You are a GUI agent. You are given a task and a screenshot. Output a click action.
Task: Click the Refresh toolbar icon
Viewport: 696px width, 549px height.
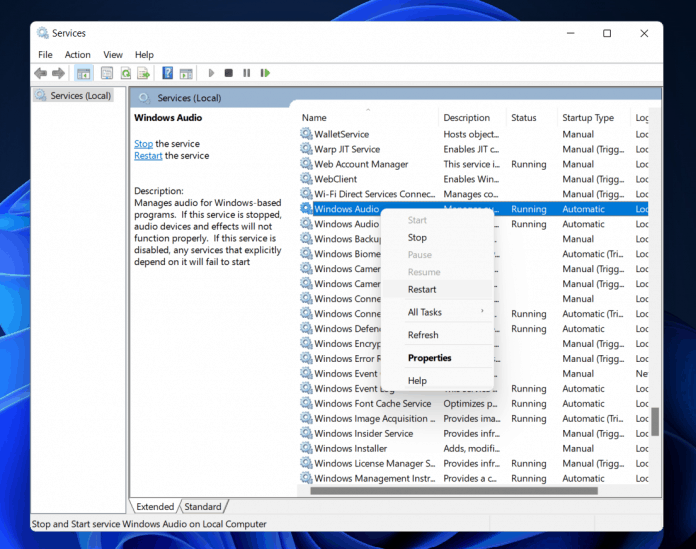tap(126, 73)
